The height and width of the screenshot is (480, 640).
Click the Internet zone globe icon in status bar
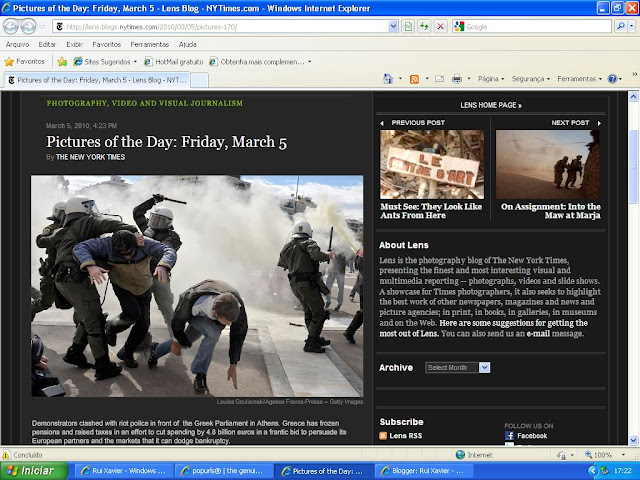tap(460, 455)
